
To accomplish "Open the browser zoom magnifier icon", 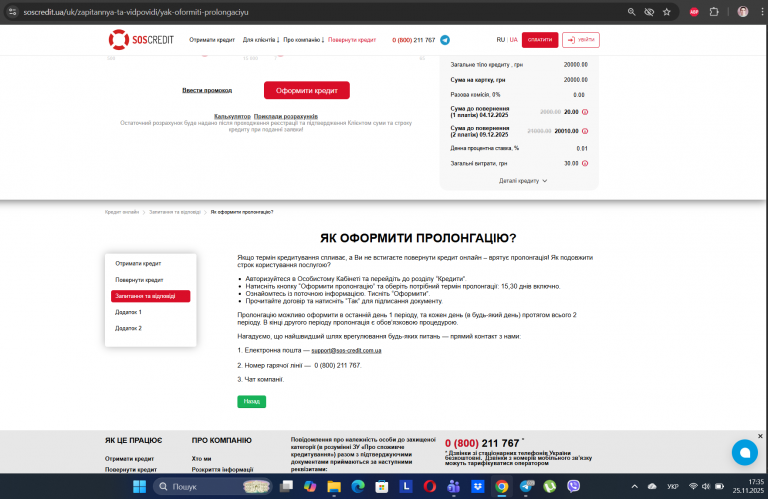I will 631,12.
